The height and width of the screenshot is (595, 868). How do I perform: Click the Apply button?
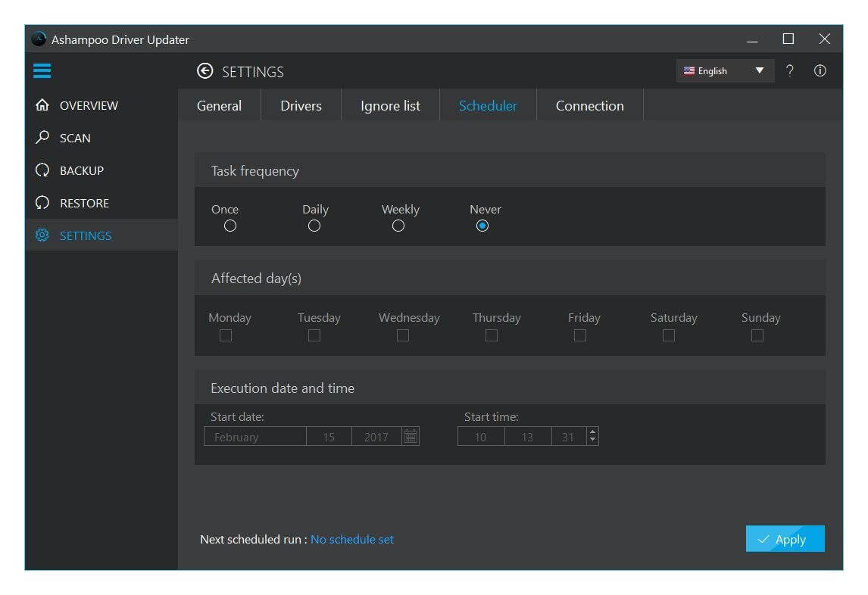tap(785, 539)
